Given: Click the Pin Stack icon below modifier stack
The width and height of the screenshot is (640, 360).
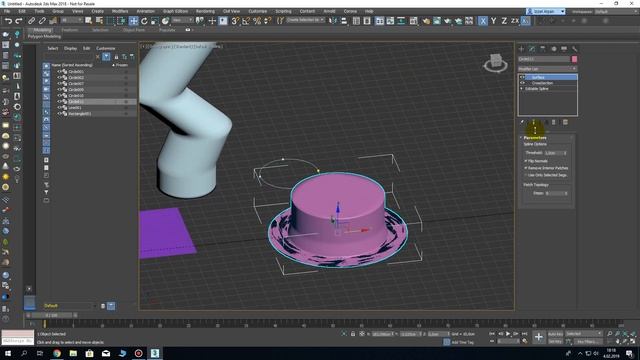Looking at the screenshot, I should 522,122.
